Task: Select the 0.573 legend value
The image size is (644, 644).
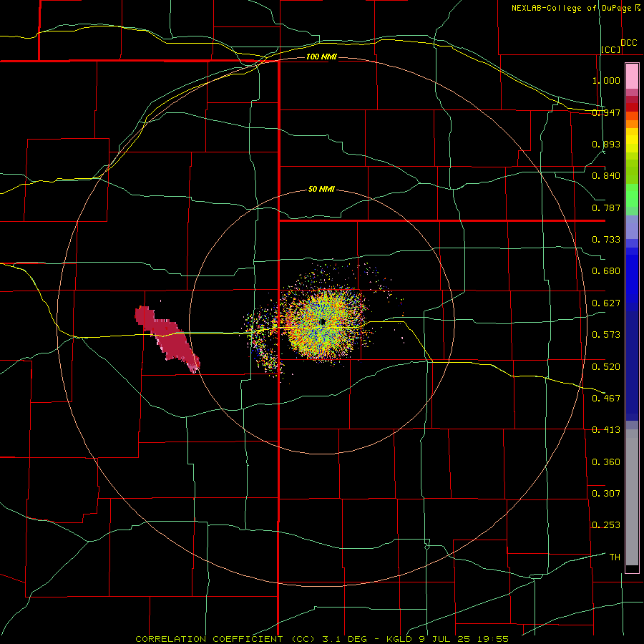Action: (x=606, y=335)
